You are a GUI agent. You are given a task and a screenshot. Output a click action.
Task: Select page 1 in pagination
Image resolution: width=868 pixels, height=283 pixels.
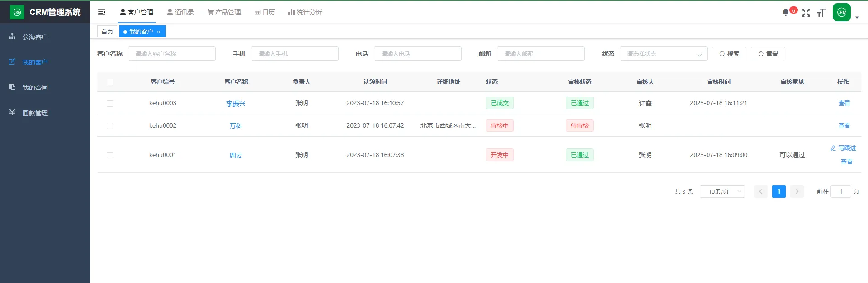click(x=779, y=191)
